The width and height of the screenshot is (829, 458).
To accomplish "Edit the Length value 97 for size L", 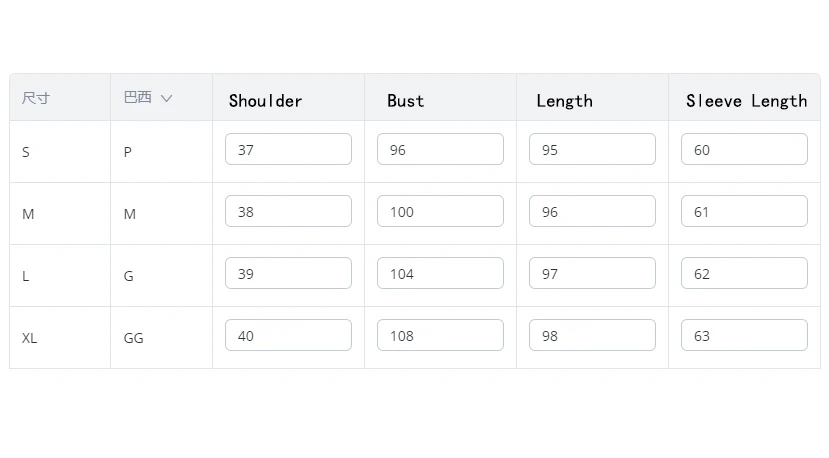I will [x=592, y=274].
